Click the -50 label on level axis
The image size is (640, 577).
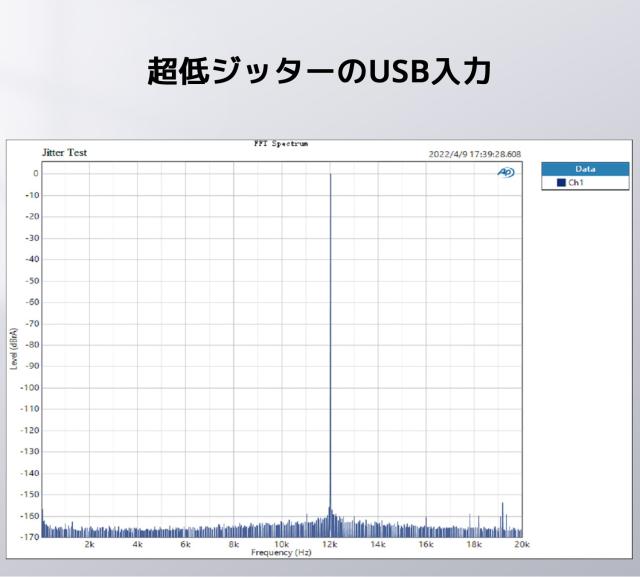(32, 280)
